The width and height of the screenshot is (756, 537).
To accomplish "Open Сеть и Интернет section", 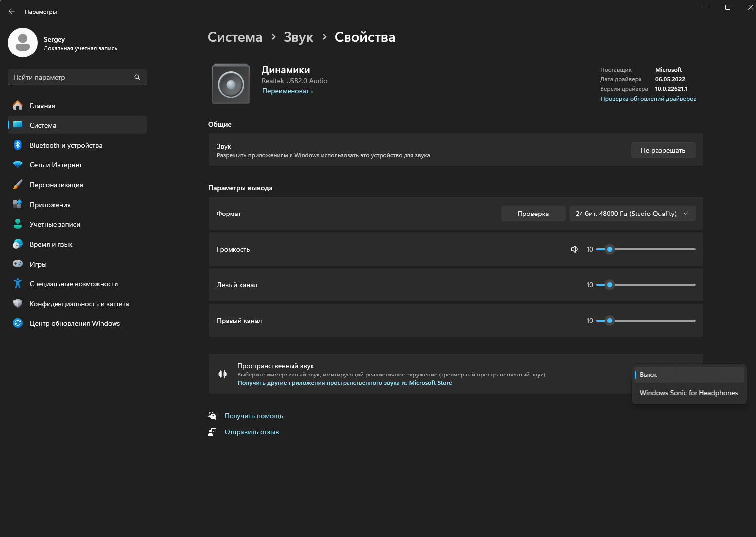I will coord(56,165).
